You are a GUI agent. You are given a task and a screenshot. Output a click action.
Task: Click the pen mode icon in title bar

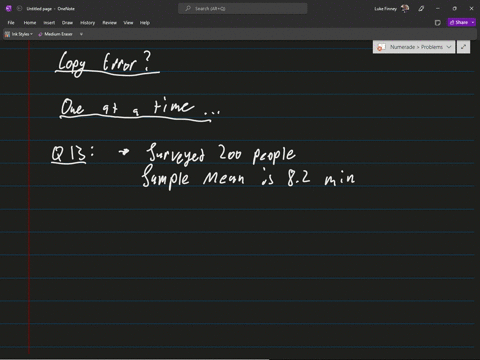tap(421, 9)
